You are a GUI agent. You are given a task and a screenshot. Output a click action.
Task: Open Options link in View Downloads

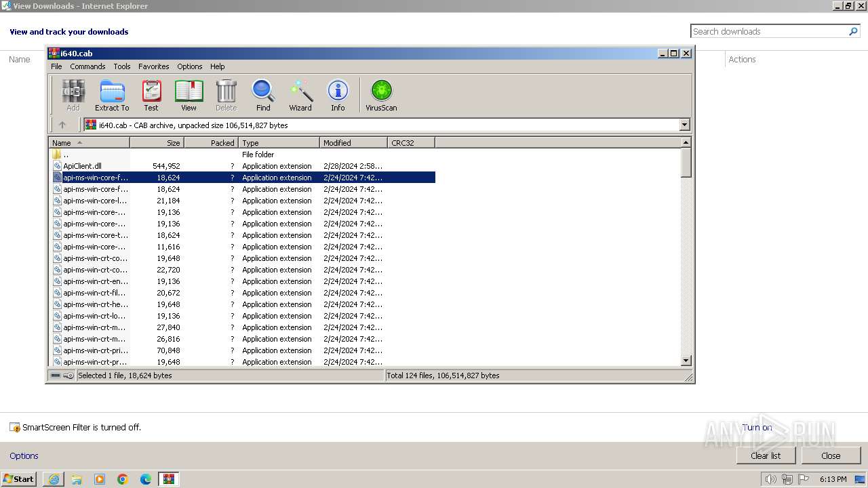click(24, 456)
